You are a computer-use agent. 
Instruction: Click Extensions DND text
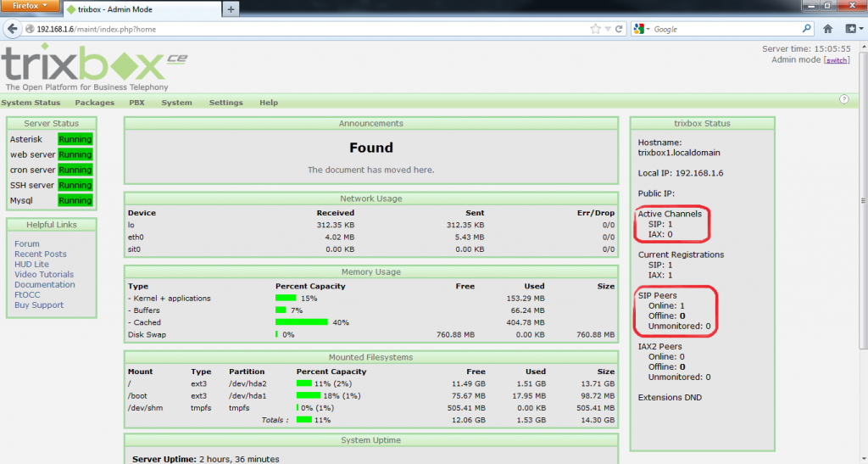[x=670, y=398]
